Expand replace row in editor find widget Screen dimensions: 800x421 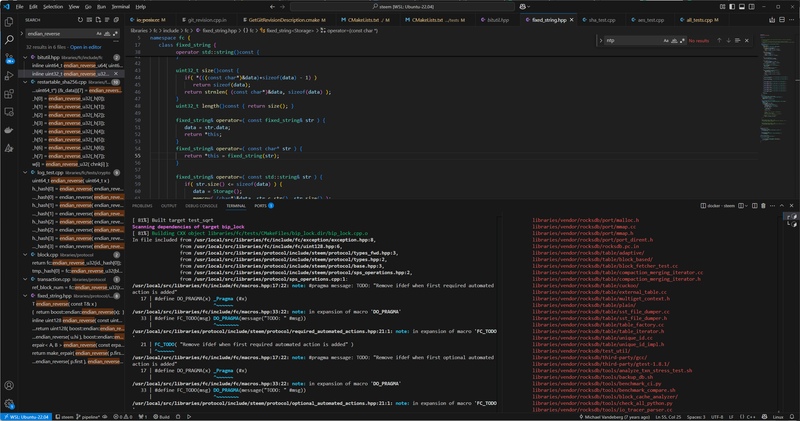[601, 40]
